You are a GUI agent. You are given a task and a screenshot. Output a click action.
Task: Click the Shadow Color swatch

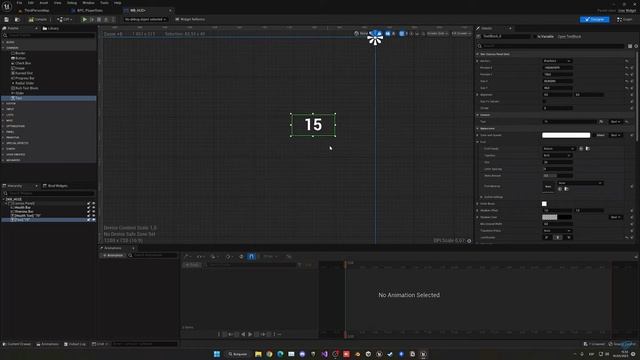click(x=557, y=217)
